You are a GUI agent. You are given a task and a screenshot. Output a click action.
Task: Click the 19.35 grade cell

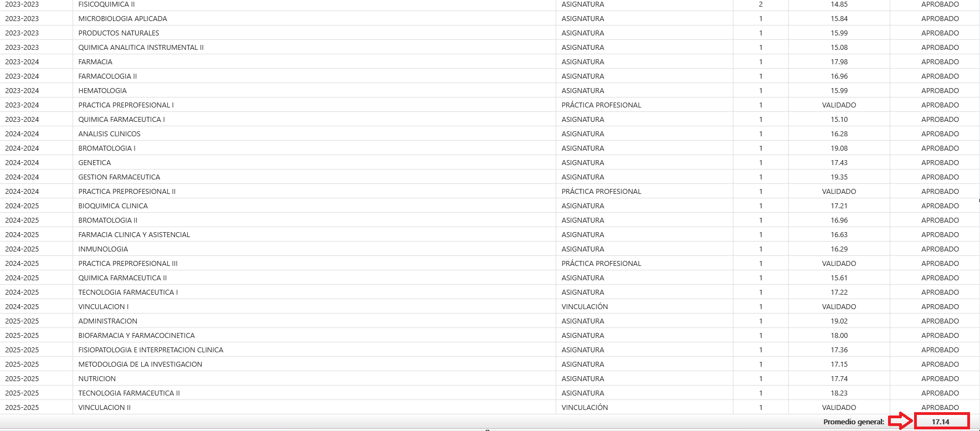[x=839, y=177]
